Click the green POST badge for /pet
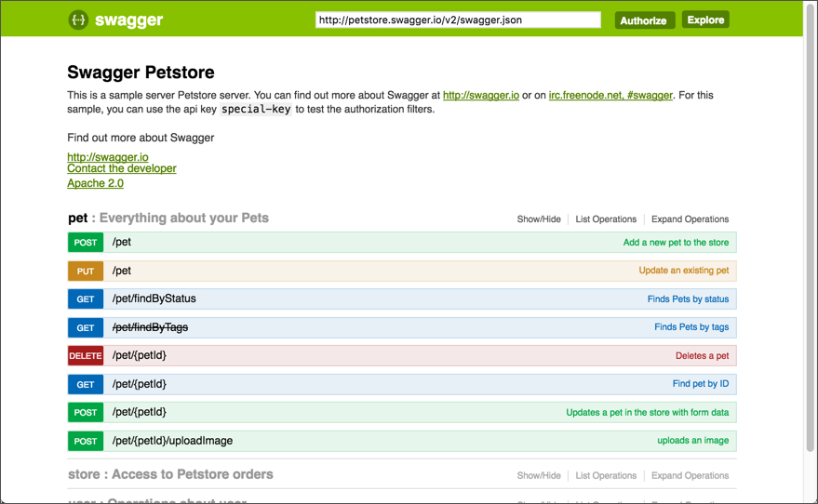This screenshot has height=504, width=818. (x=86, y=243)
